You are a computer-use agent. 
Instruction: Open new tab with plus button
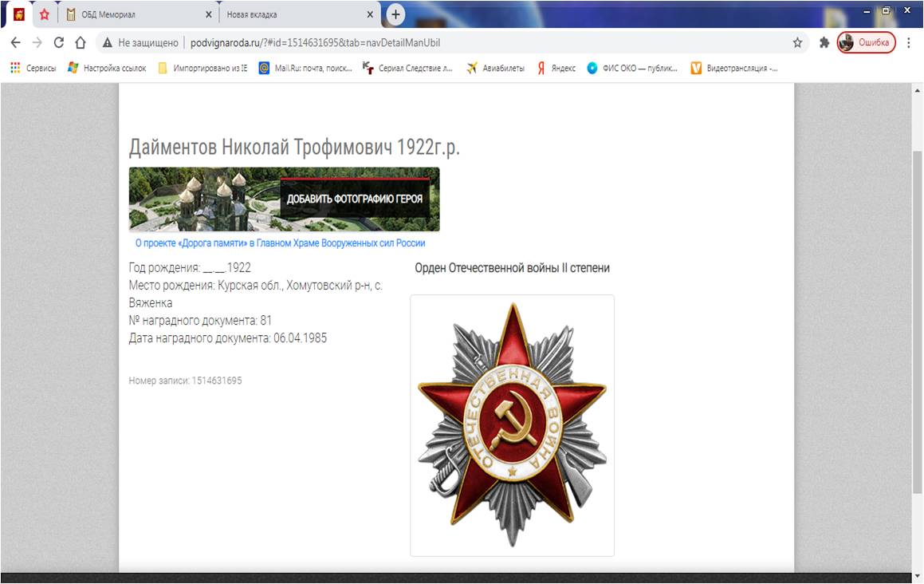point(395,14)
